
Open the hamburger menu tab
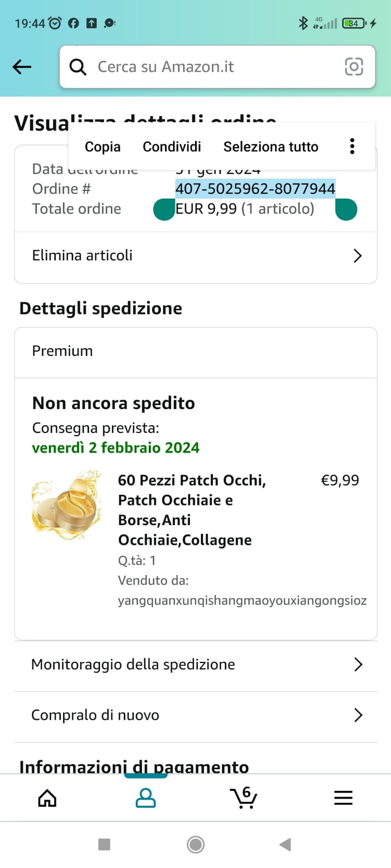coord(343,798)
